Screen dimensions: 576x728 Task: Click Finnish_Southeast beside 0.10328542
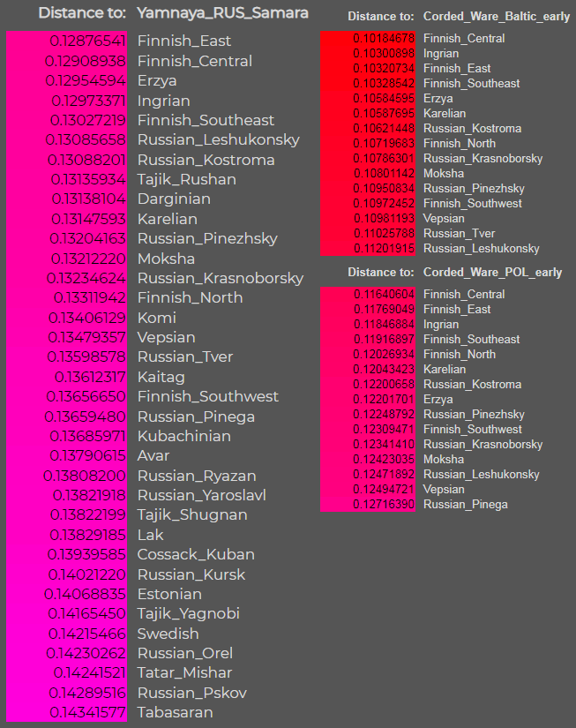pos(472,84)
